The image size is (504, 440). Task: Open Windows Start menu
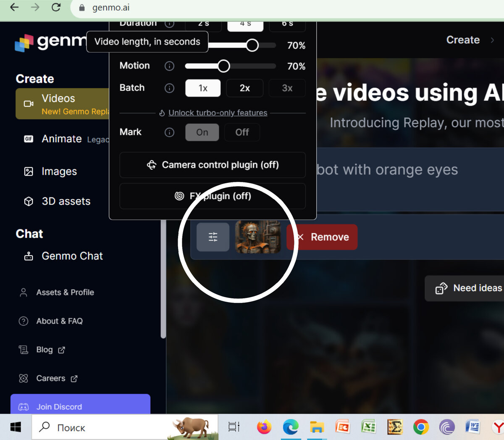(16, 427)
